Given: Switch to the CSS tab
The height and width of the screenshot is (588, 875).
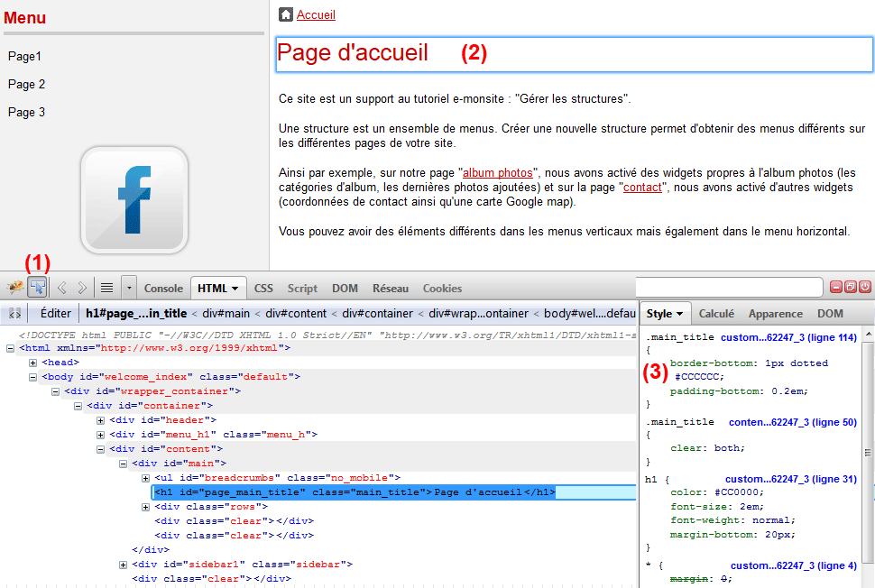Looking at the screenshot, I should pos(263,289).
